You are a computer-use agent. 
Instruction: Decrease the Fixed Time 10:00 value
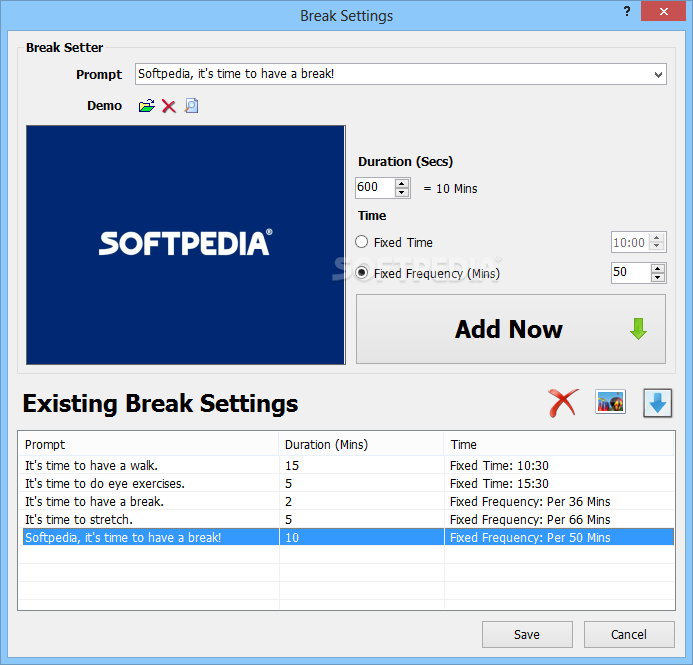coord(657,247)
